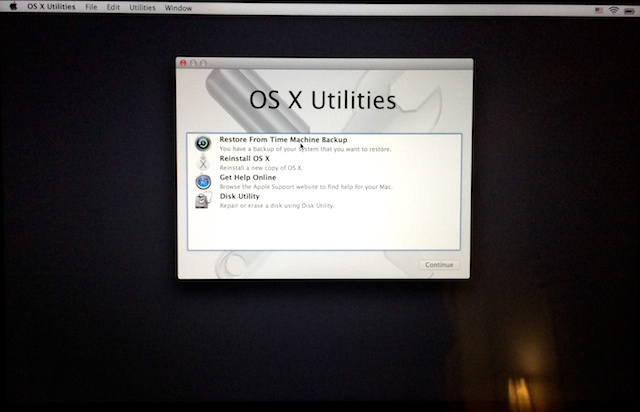
Task: Click 'You have a backup of your system' description
Action: (305, 149)
